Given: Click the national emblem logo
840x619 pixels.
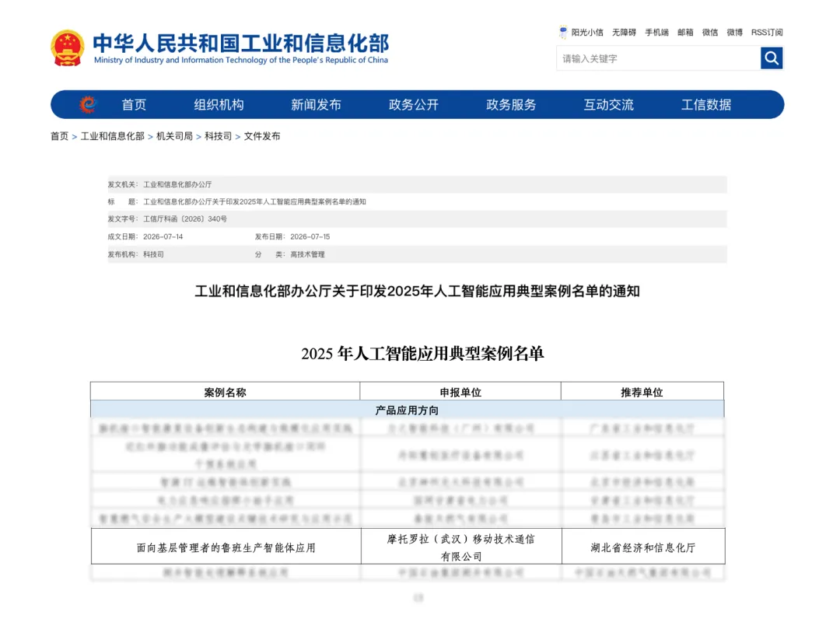Looking at the screenshot, I should pos(68,48).
